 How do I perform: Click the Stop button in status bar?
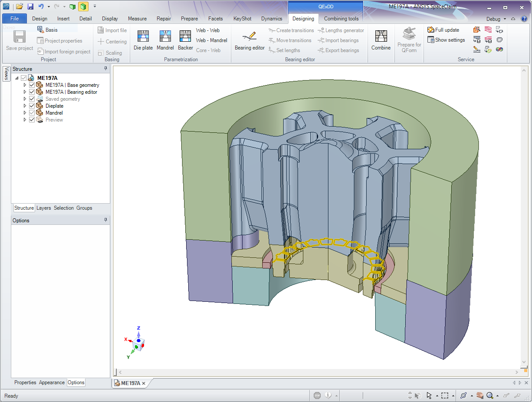pyautogui.click(x=317, y=395)
